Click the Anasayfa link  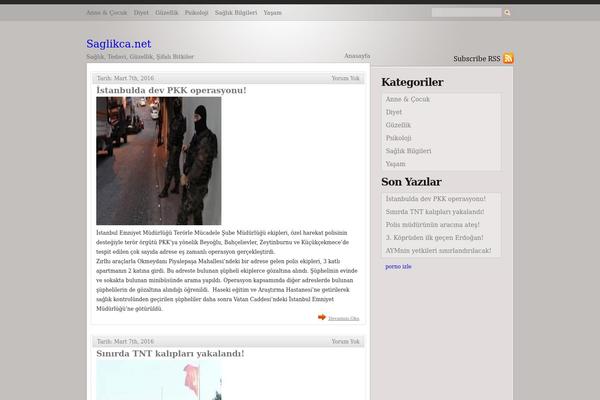pyautogui.click(x=357, y=56)
